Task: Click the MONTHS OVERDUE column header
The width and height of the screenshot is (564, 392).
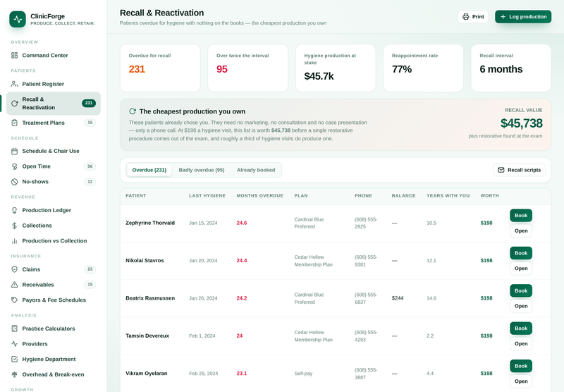Action: (x=259, y=196)
